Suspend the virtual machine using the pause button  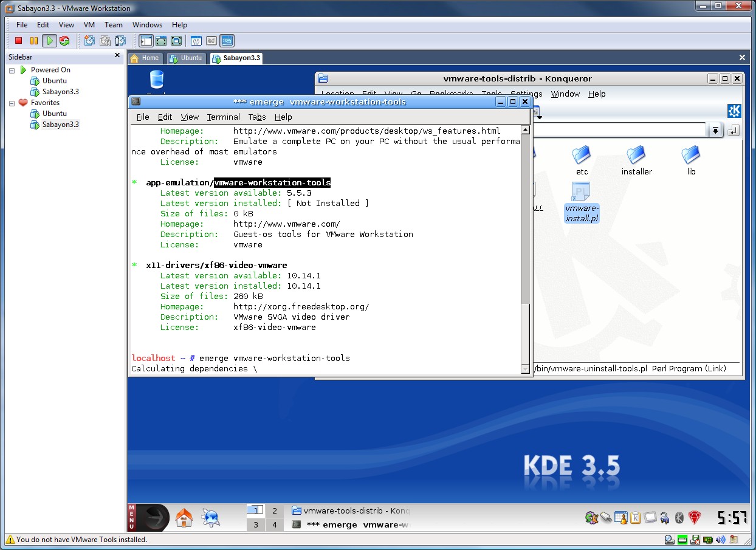coord(34,41)
